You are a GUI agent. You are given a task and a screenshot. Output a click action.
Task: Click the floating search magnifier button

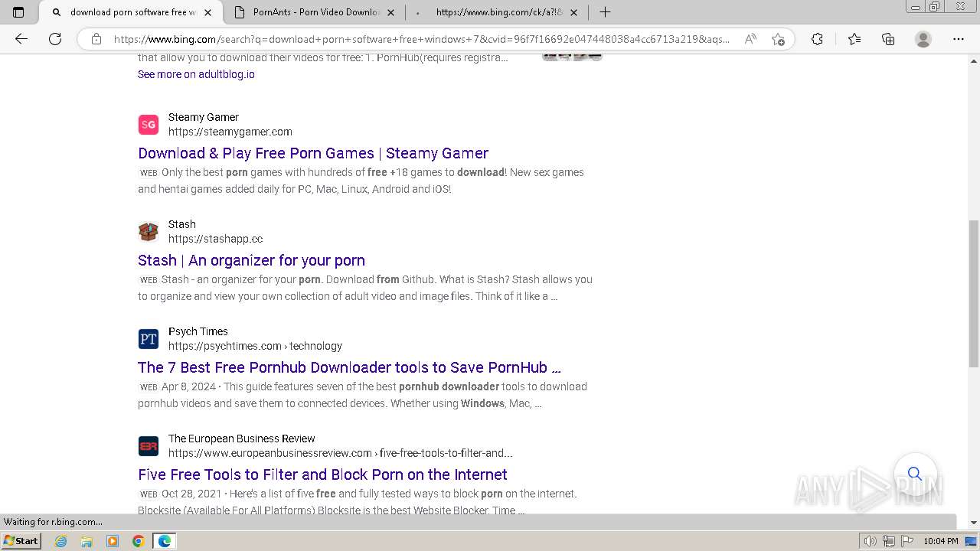point(915,474)
